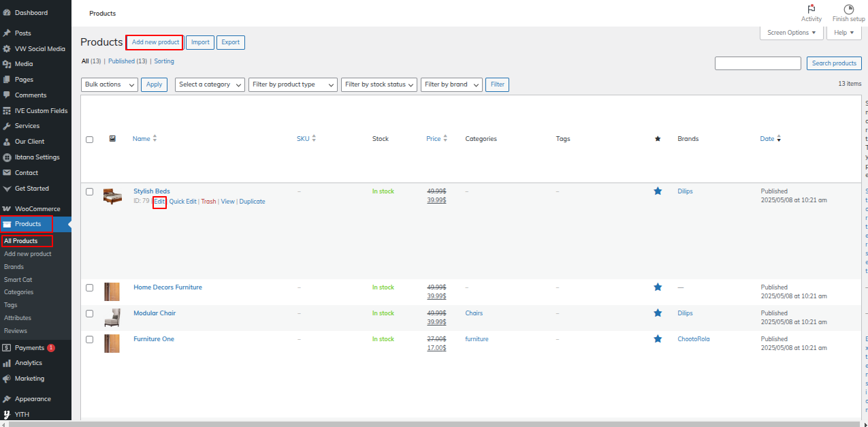This screenshot has height=427, width=868.
Task: Check the Stylish Beds row checkbox
Action: (x=89, y=192)
